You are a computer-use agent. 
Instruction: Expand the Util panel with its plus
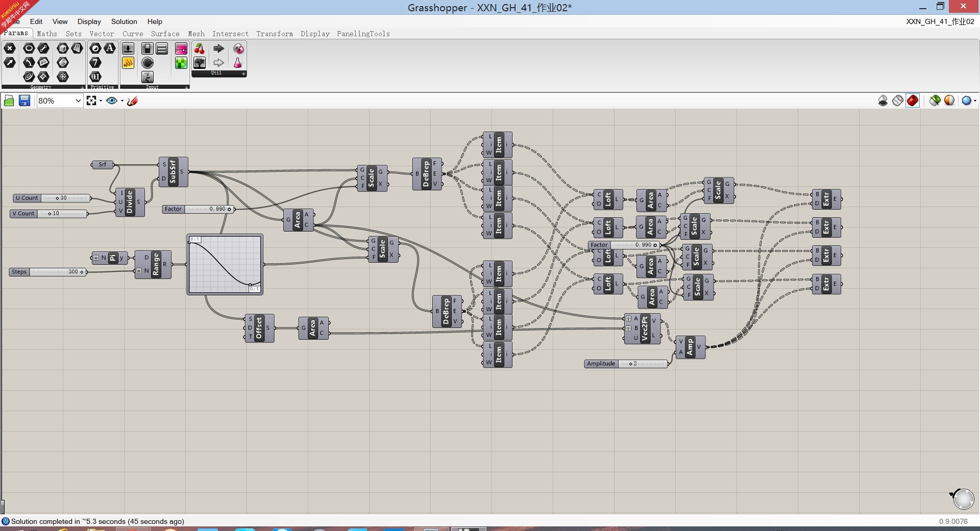[243, 73]
